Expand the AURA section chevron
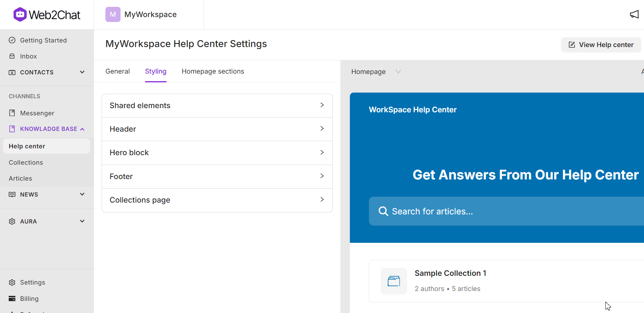The height and width of the screenshot is (313, 644). click(x=82, y=221)
